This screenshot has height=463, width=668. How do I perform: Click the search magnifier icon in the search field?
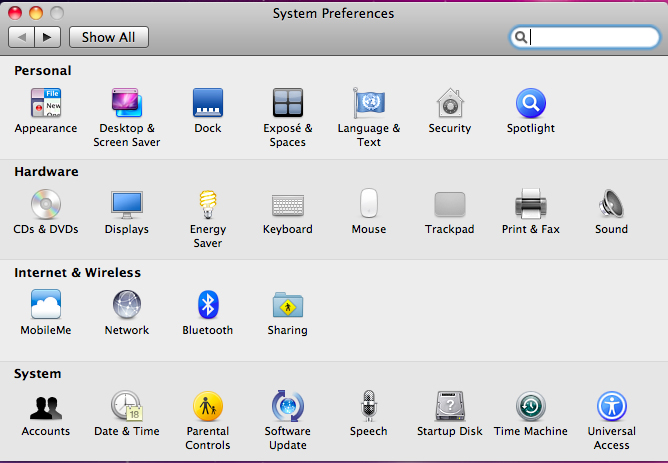(x=521, y=37)
